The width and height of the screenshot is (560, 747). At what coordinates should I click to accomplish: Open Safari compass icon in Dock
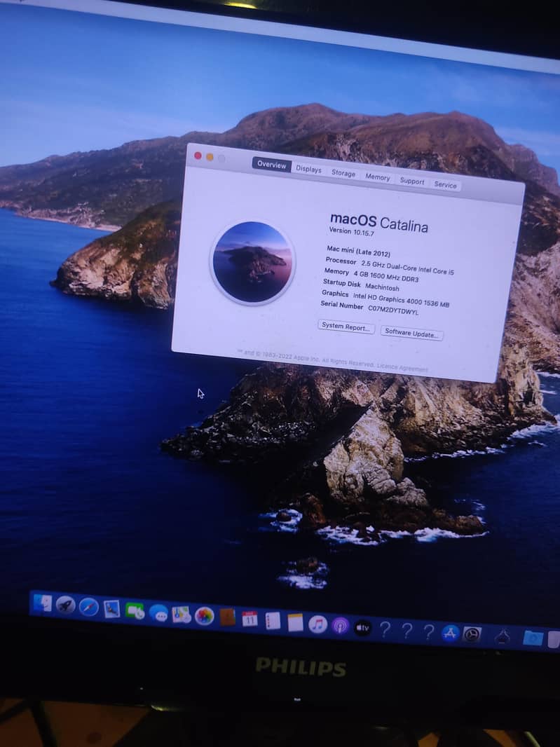[x=88, y=607]
